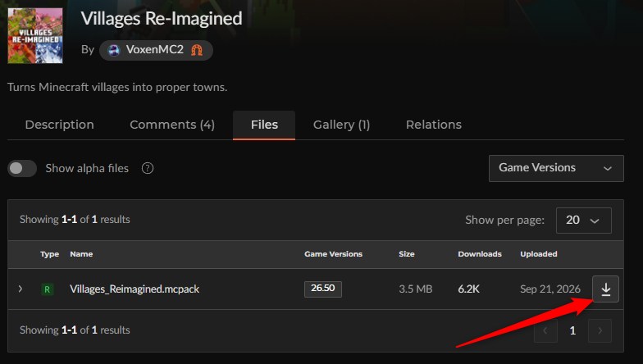Click the Downloads column header
Screen dimensions: 643x364
[x=480, y=254]
